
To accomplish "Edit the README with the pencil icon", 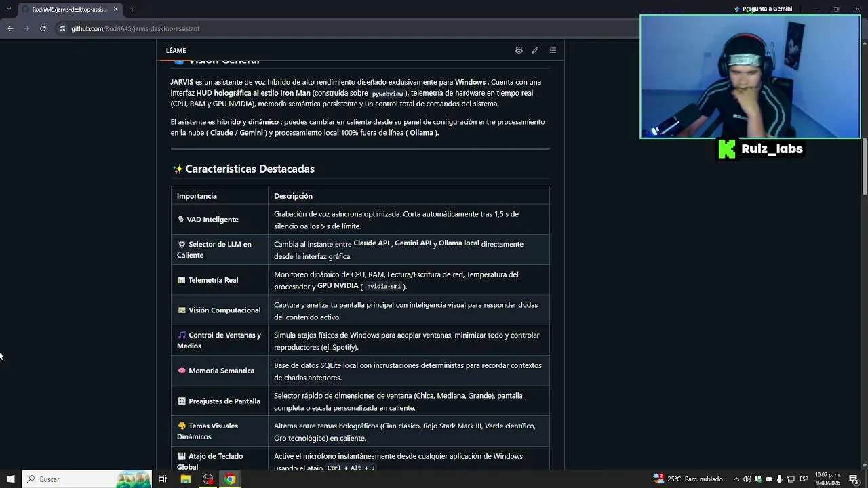I will [535, 50].
